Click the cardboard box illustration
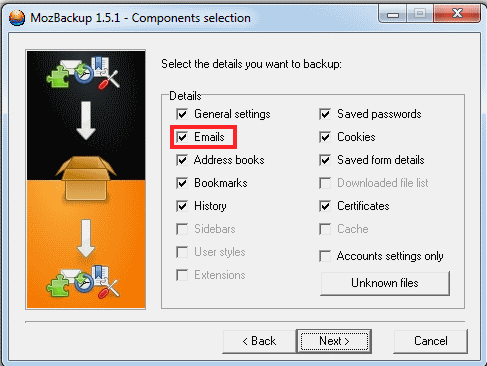Image resolution: width=487 pixels, height=366 pixels. 86,178
